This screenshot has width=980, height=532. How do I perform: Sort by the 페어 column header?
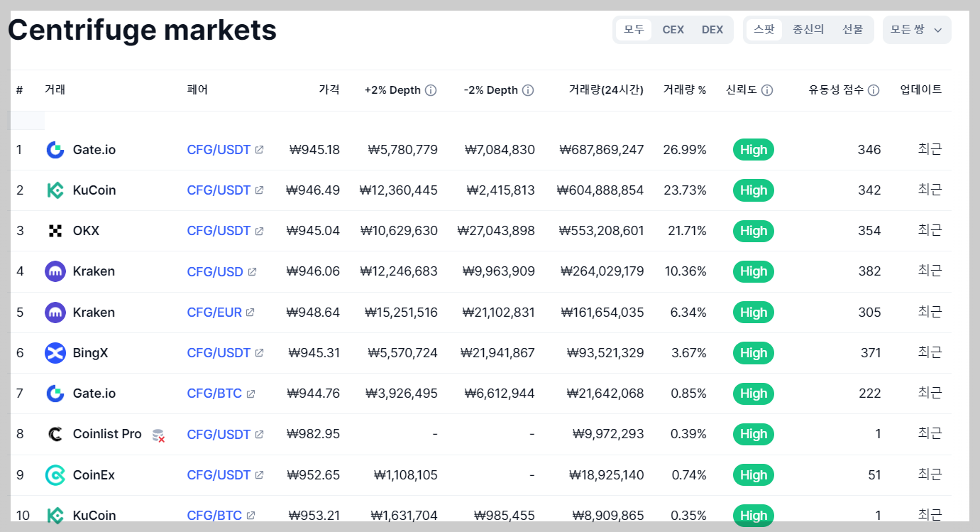tap(197, 90)
